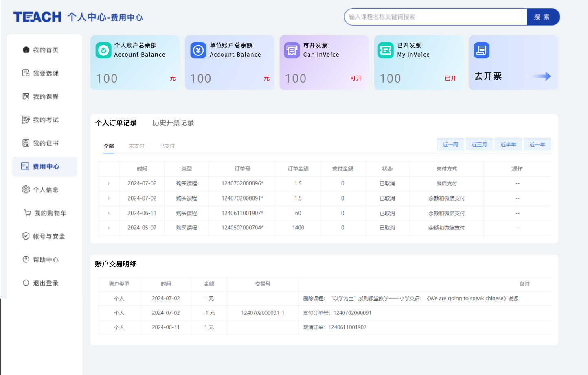Expand order row 1240611001907*
Screen dimensions: 588x375
pyautogui.click(x=108, y=213)
